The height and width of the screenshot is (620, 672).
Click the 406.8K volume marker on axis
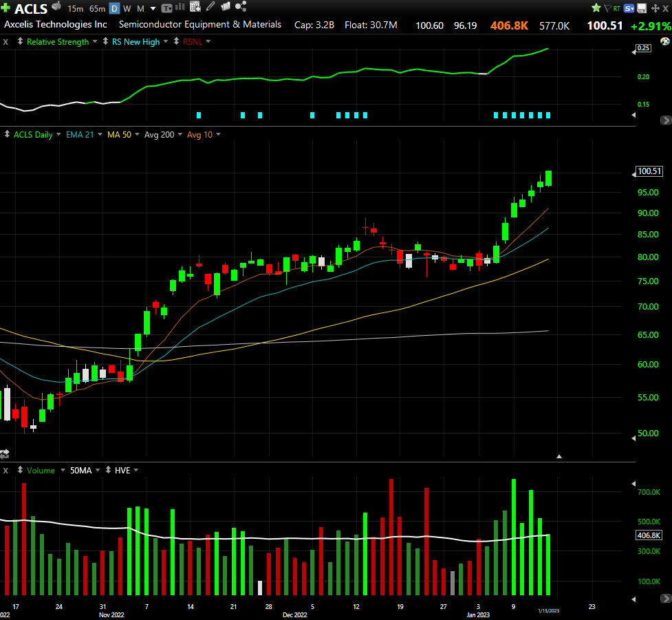649,535
